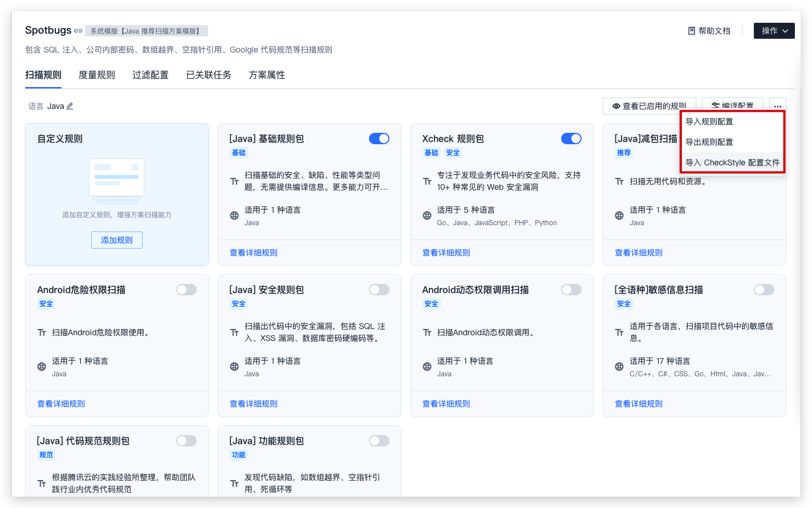Click the 编译配置 button

[x=733, y=106]
